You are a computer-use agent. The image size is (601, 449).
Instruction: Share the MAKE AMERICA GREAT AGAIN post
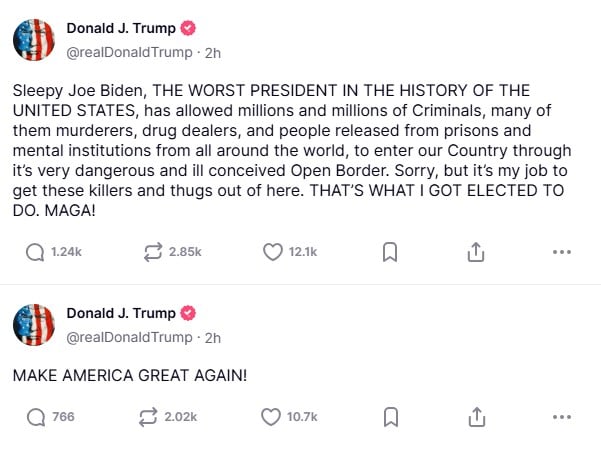(x=477, y=417)
